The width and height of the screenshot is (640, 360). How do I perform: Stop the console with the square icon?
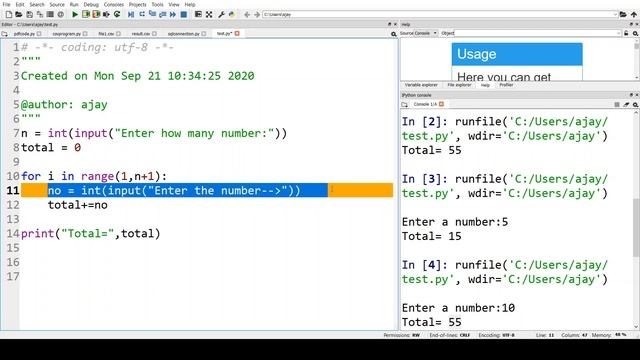point(617,105)
